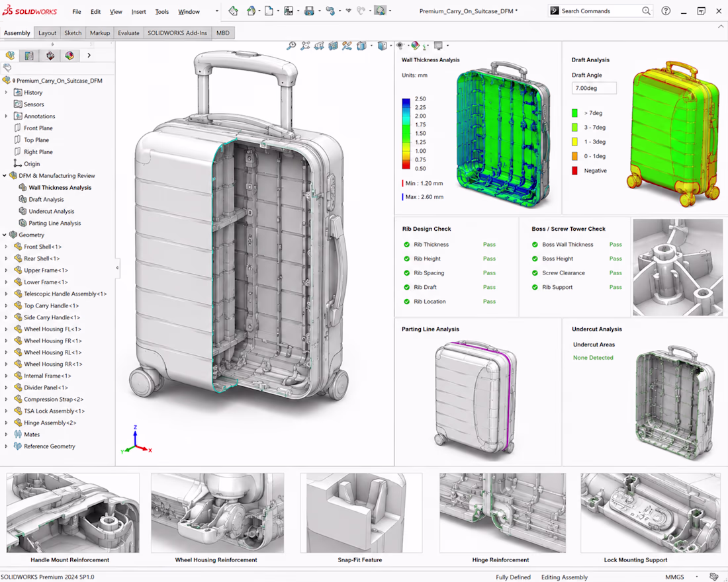Show more manager tabs with the chevron arrow

[x=89, y=56]
